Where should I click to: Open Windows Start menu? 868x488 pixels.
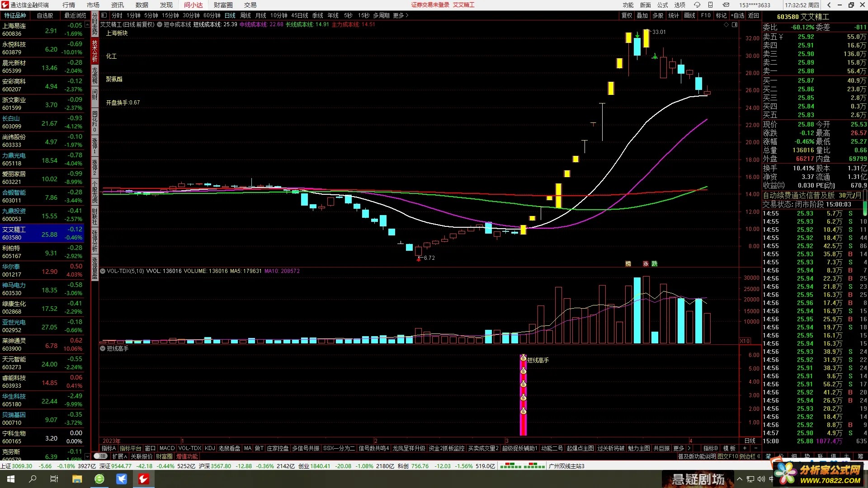(11, 479)
